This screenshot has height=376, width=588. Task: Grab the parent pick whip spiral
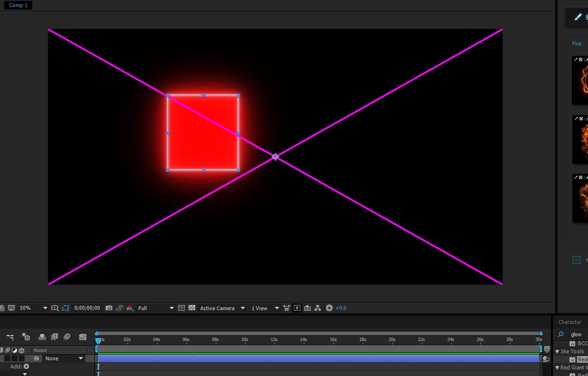(x=36, y=358)
